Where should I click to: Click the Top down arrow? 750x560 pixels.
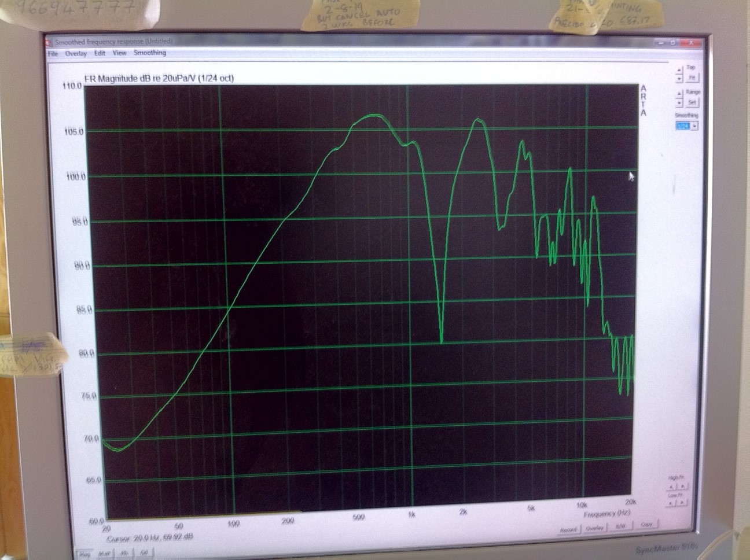point(679,79)
